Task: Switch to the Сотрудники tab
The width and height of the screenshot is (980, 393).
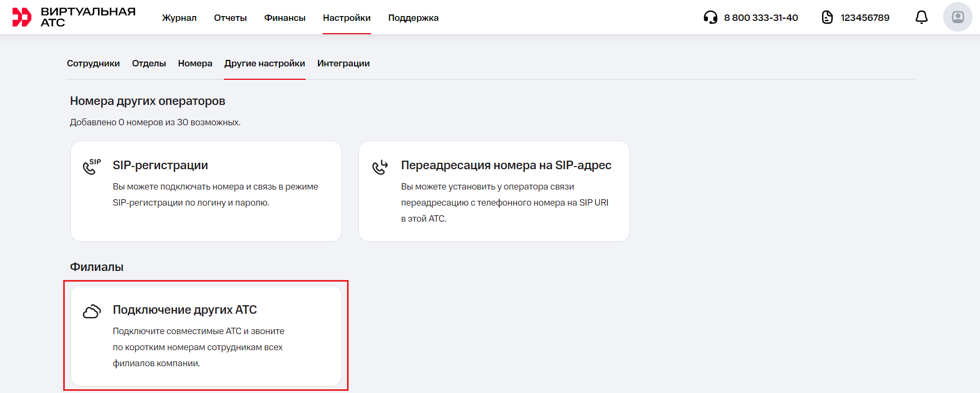Action: [93, 63]
